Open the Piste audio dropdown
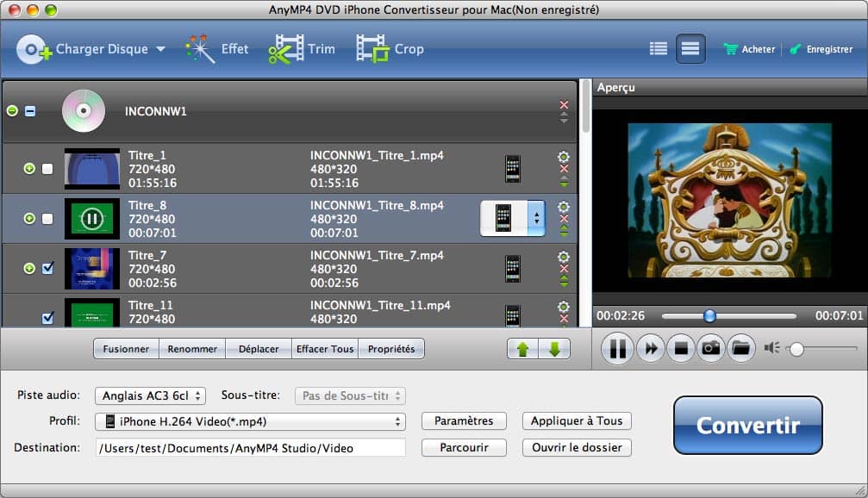The width and height of the screenshot is (868, 498). tap(150, 395)
